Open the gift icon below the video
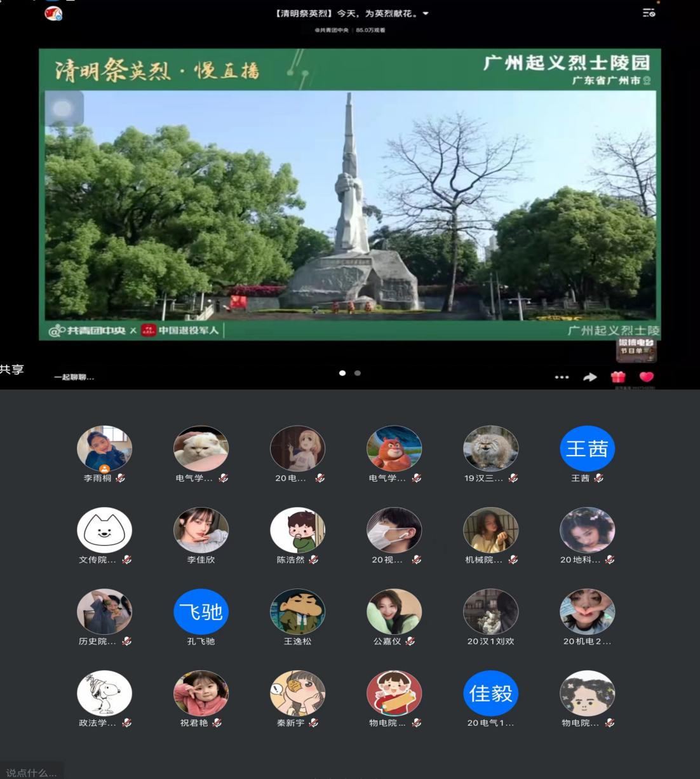Screen dimensions: 700x779 (x=618, y=377)
